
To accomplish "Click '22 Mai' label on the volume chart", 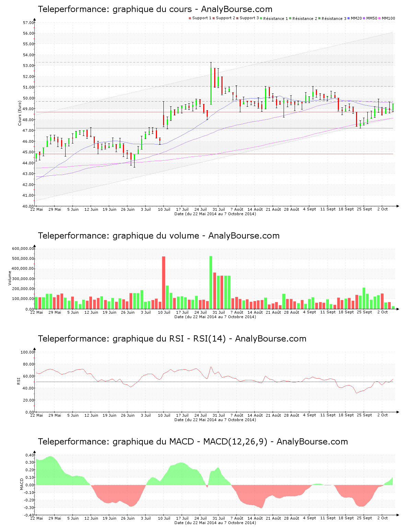I will tap(37, 312).
